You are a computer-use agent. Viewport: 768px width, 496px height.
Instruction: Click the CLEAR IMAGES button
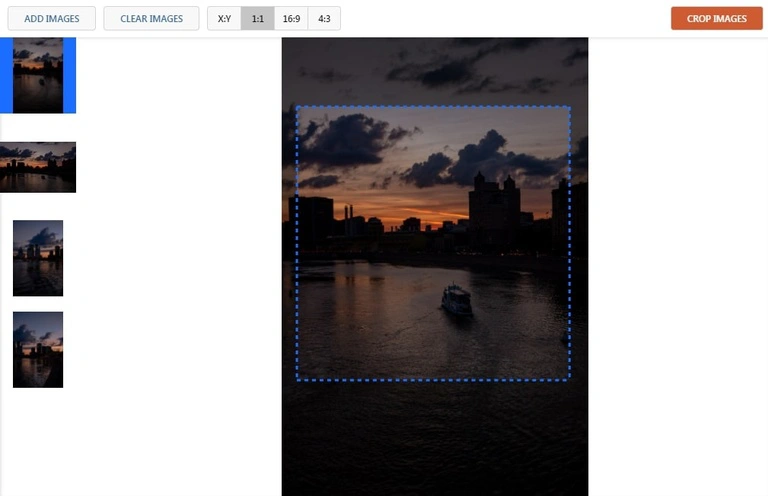coord(151,19)
